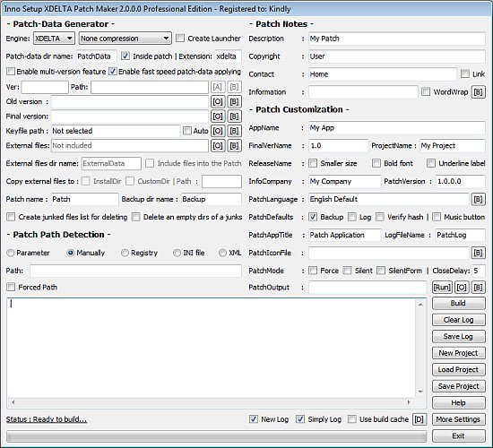Enable the Auto keyfile checkbox
Image resolution: width=493 pixels, height=448 pixels.
click(x=187, y=131)
